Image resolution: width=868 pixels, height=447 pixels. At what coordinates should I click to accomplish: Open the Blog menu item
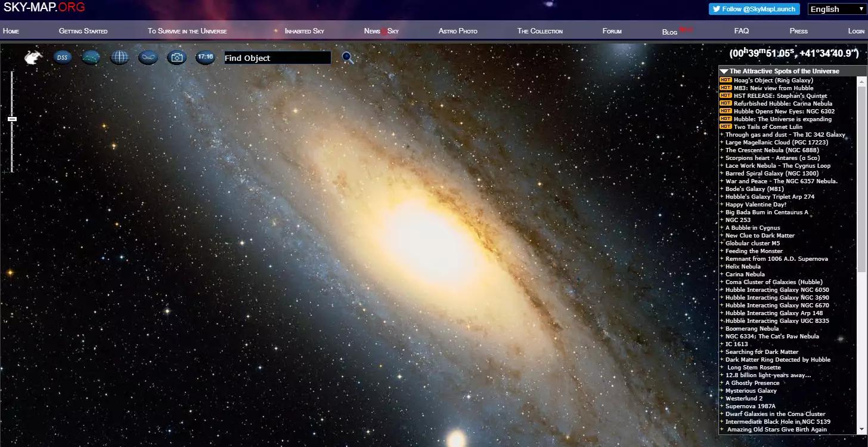pyautogui.click(x=670, y=32)
